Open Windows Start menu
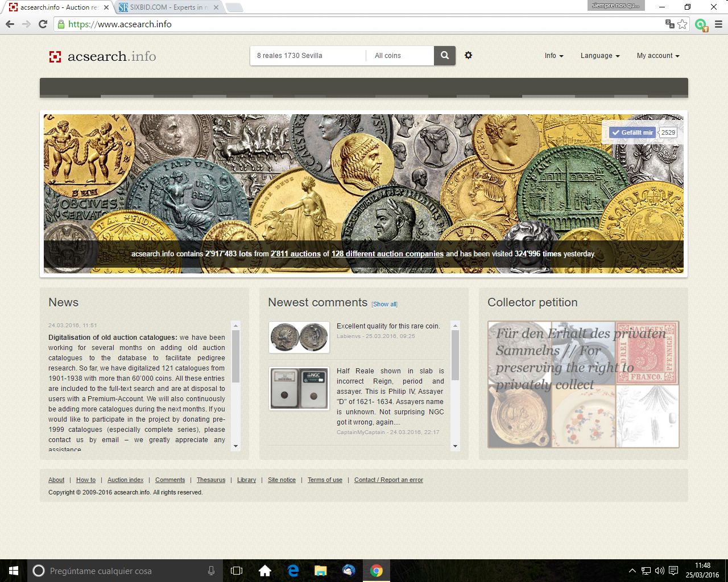This screenshot has height=582, width=728. pos(14,571)
